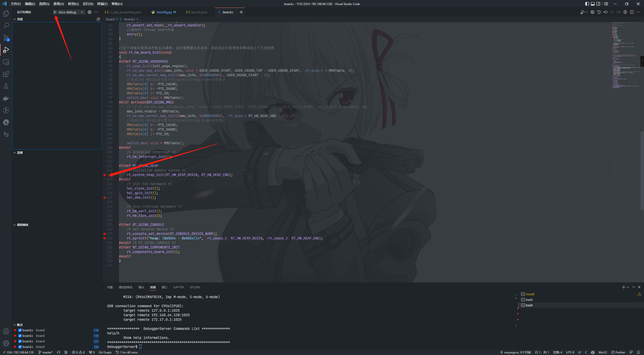Remove gutter breakpoint dot on line 128

tap(104, 238)
